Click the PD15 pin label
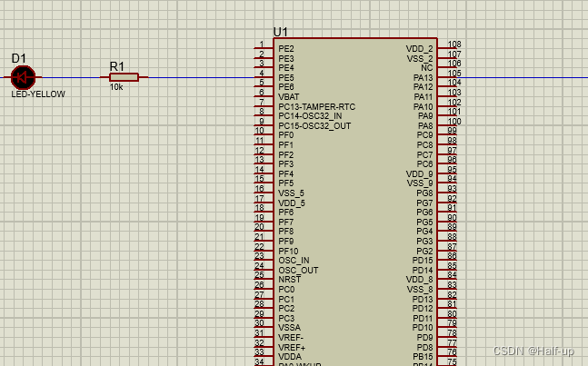Screen dimensions: 588x366 (x=423, y=261)
